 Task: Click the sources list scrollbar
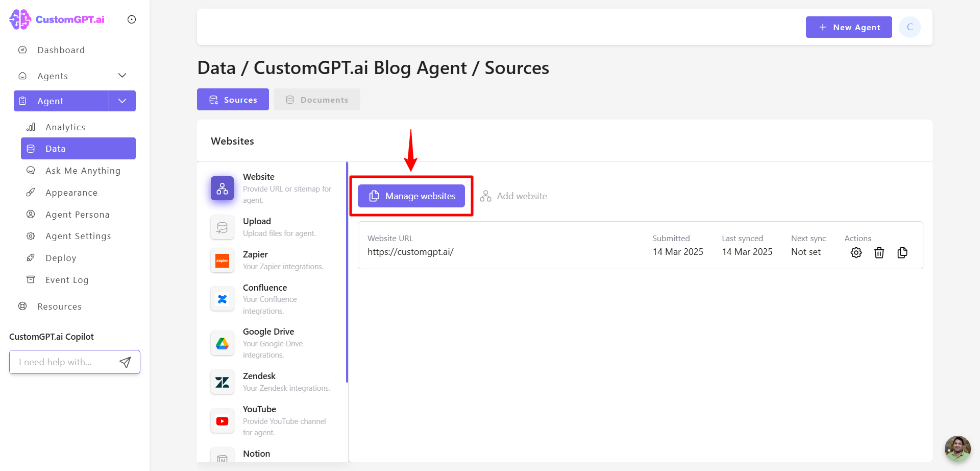click(x=347, y=272)
